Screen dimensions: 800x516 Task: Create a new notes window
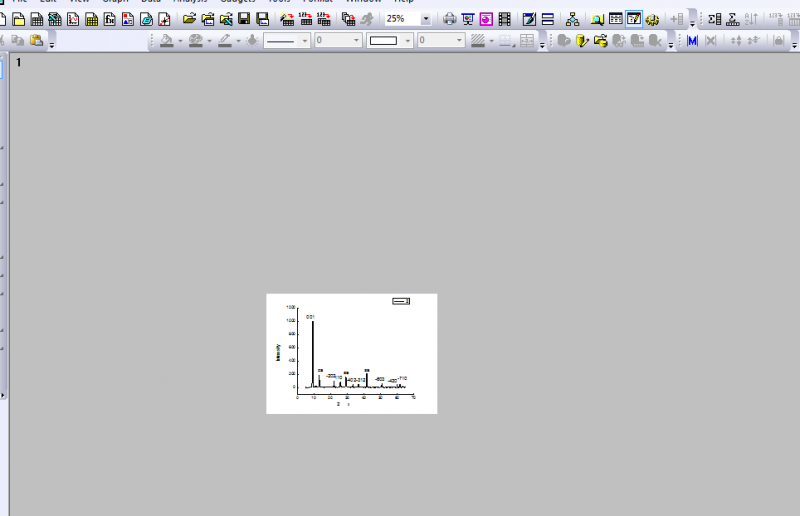[x=146, y=19]
